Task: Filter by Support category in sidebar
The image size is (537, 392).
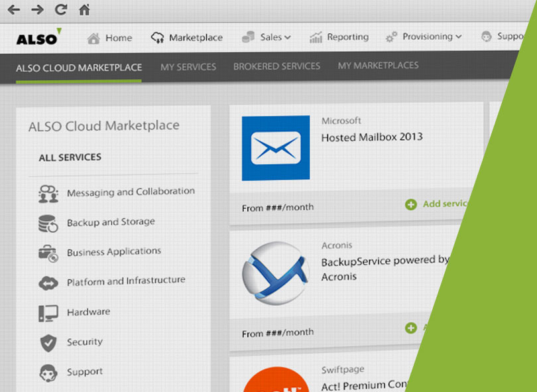Action: pyautogui.click(x=85, y=372)
